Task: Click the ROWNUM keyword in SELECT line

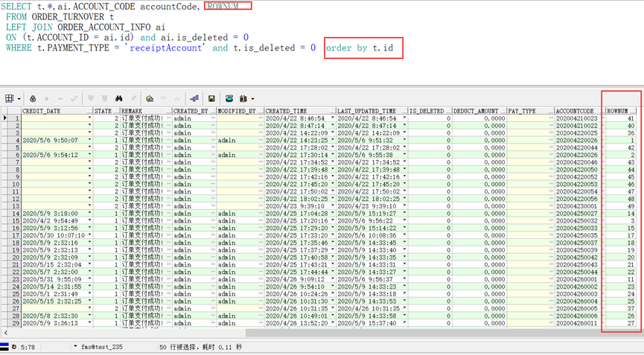Action: pos(223,6)
